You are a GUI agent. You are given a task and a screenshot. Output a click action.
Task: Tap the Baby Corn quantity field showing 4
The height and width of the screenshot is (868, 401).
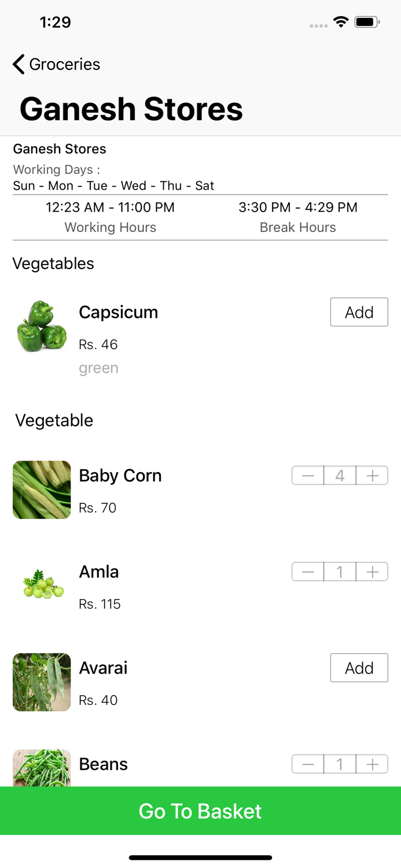tap(339, 475)
